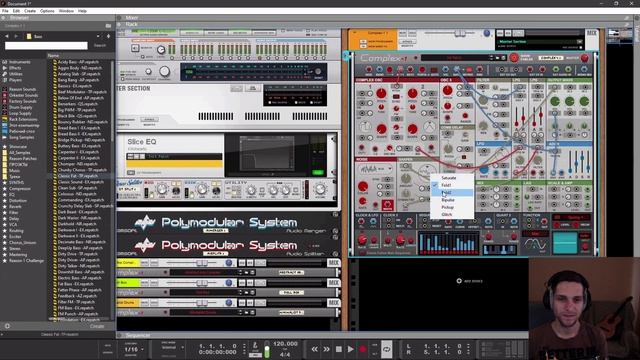This screenshot has width=640, height=360.
Task: Click the 120.000 tempo display
Action: [285, 344]
